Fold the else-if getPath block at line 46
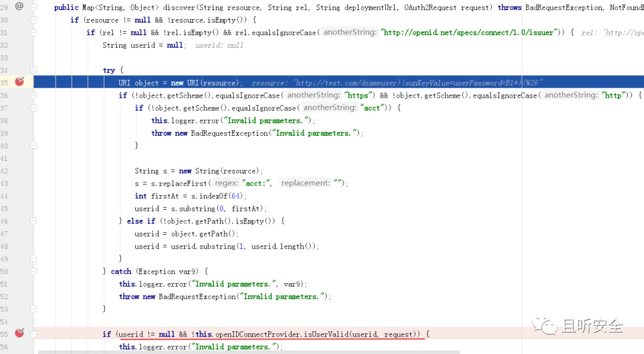 pyautogui.click(x=33, y=221)
